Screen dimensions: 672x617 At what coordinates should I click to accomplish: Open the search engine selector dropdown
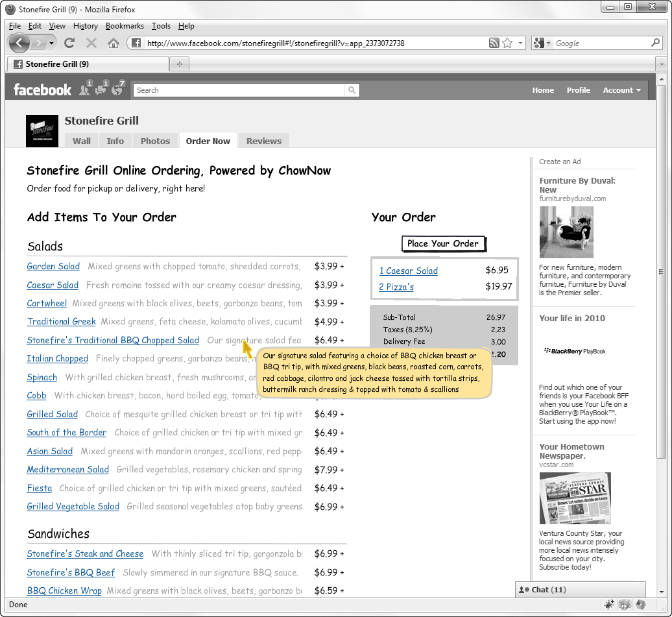click(542, 43)
